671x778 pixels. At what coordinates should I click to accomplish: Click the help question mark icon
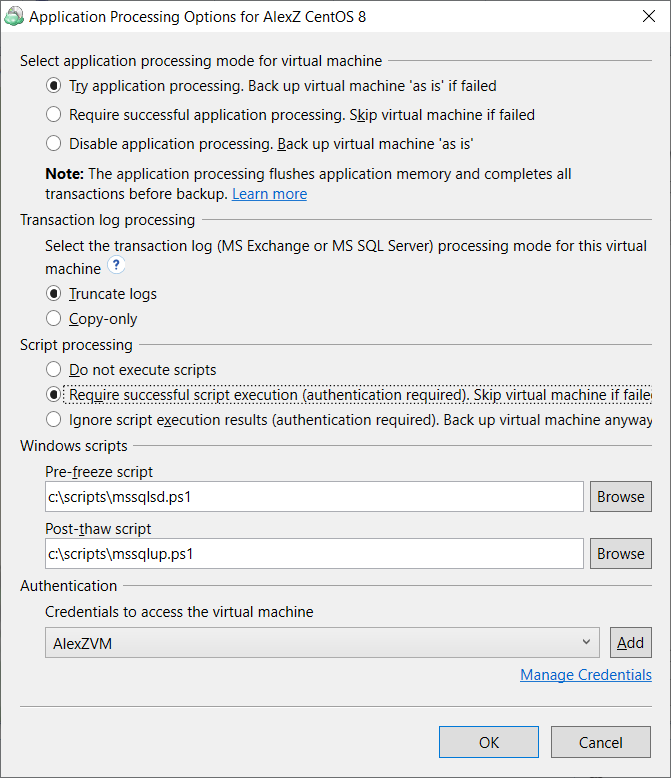(x=117, y=266)
